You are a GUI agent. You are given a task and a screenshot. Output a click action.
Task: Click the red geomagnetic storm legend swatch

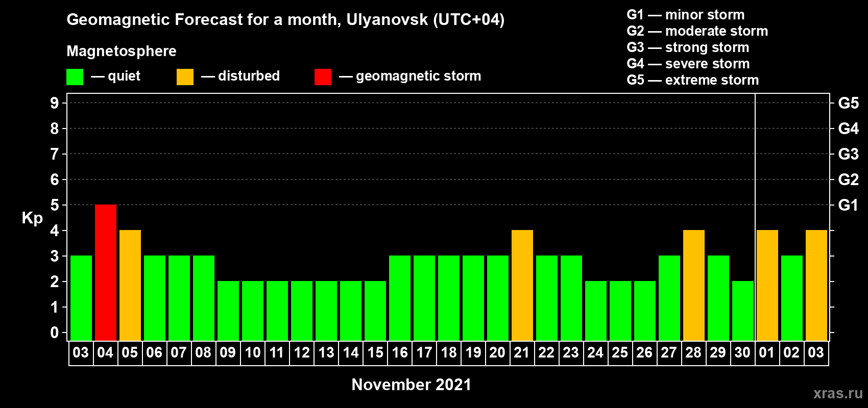[x=323, y=77]
